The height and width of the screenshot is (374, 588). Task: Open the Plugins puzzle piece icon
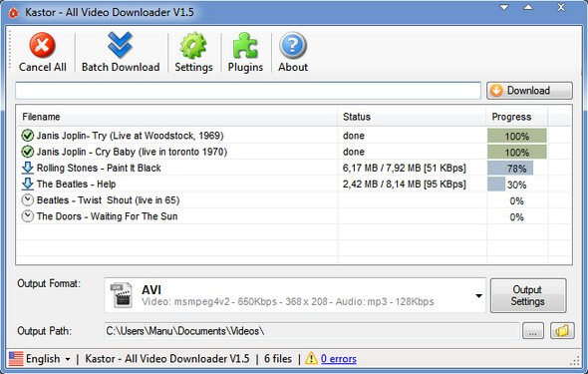pyautogui.click(x=245, y=46)
